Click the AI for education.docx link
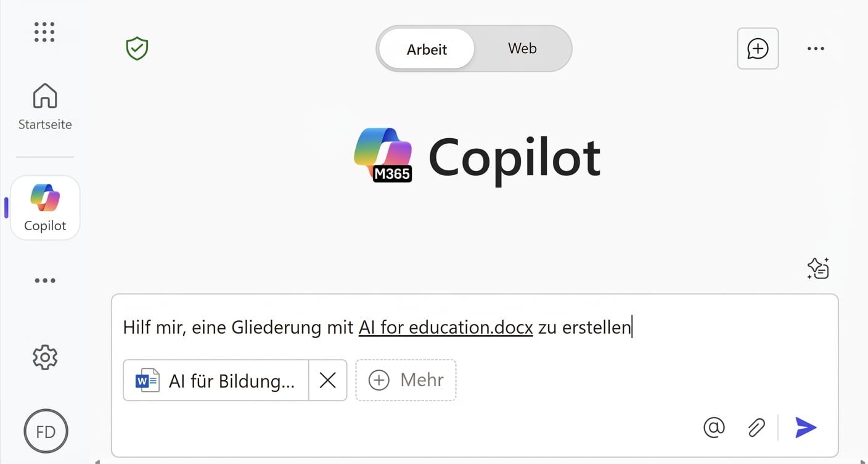This screenshot has height=464, width=868. 445,327
